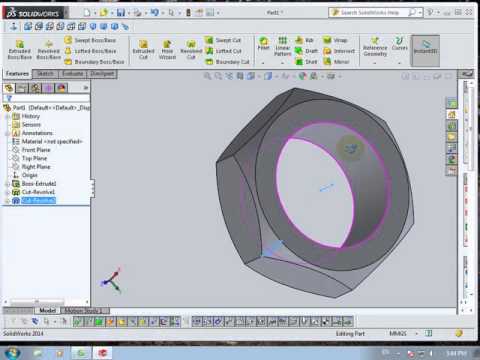Select the Extruded Boss/Base tool
The height and width of the screenshot is (360, 480).
(x=20, y=50)
